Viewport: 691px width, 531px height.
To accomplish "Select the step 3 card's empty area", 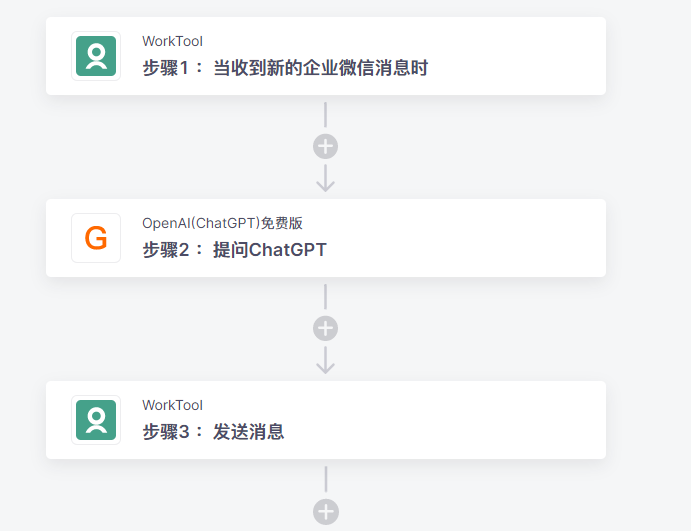I will [445, 420].
